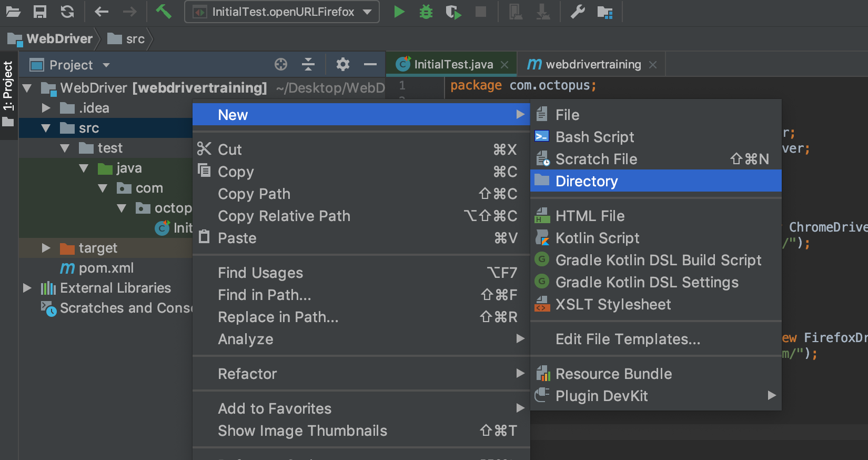This screenshot has height=460, width=868.
Task: Expand External Libraries node
Action: point(27,288)
